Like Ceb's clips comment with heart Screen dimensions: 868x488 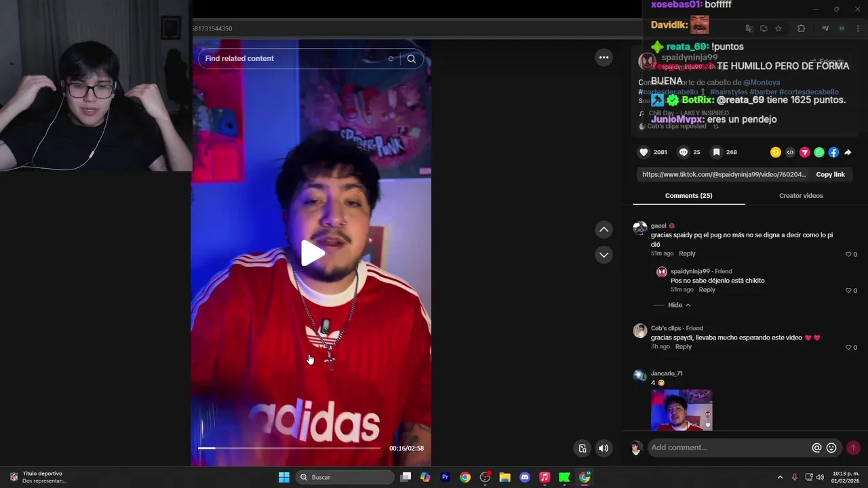coord(848,347)
